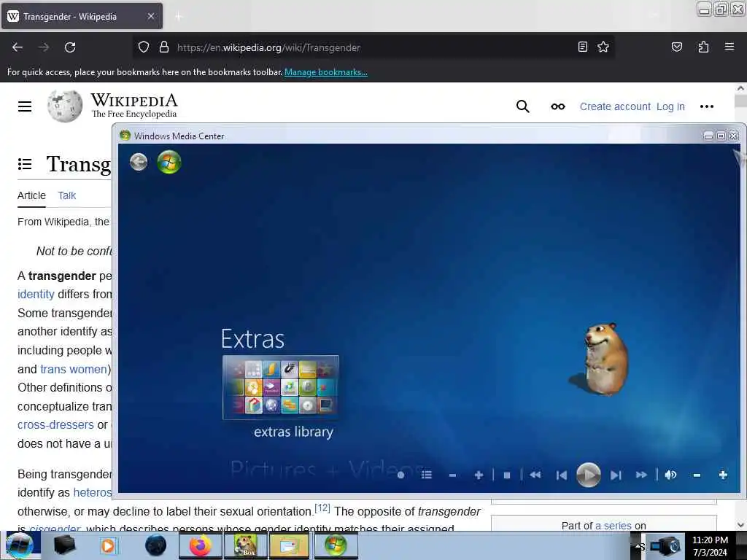Click the camera system tray icon

coord(665,546)
